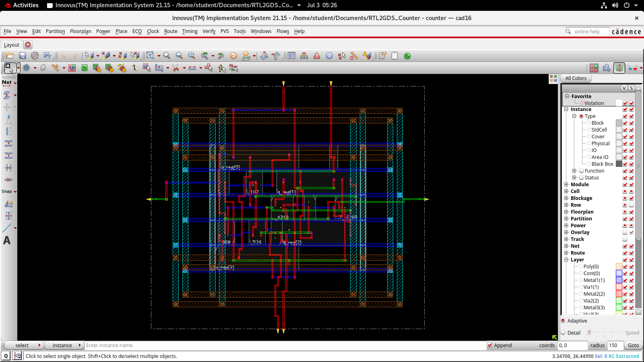Open the Timing menu
644x362 pixels.
click(190, 31)
